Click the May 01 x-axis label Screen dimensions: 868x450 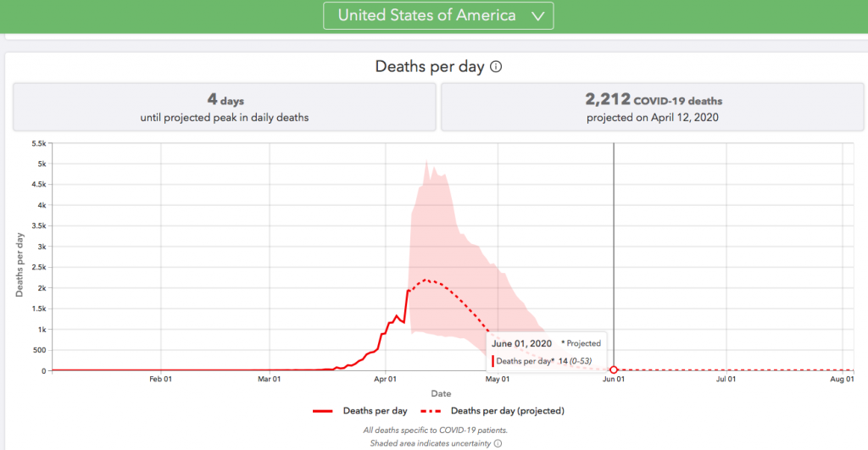pos(498,381)
